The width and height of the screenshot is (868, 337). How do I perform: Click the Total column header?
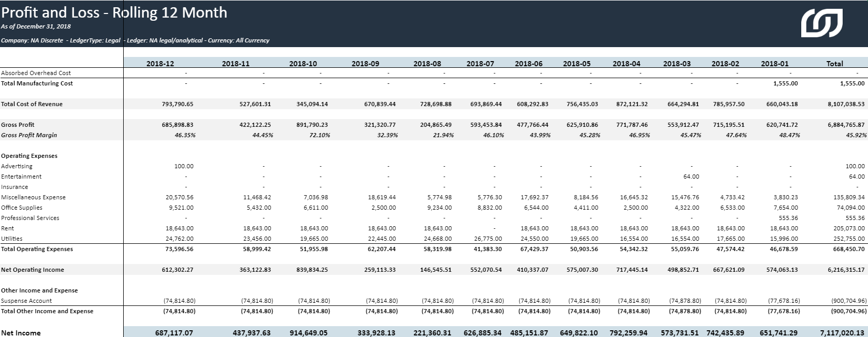(834, 64)
